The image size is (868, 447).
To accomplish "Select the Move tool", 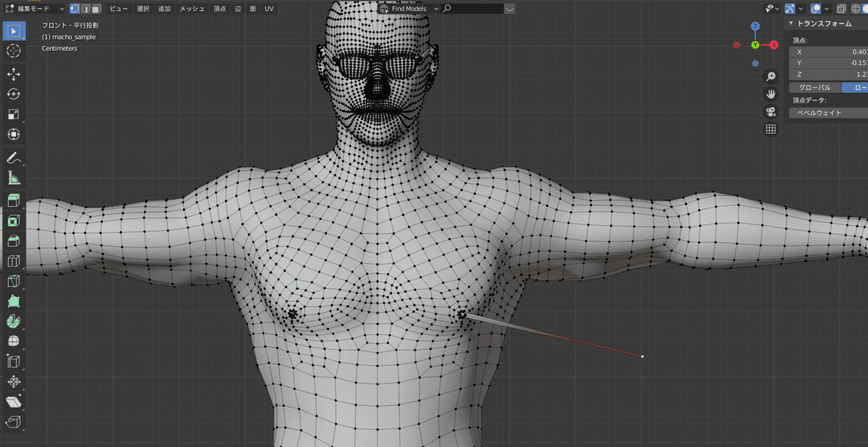I will pyautogui.click(x=14, y=74).
